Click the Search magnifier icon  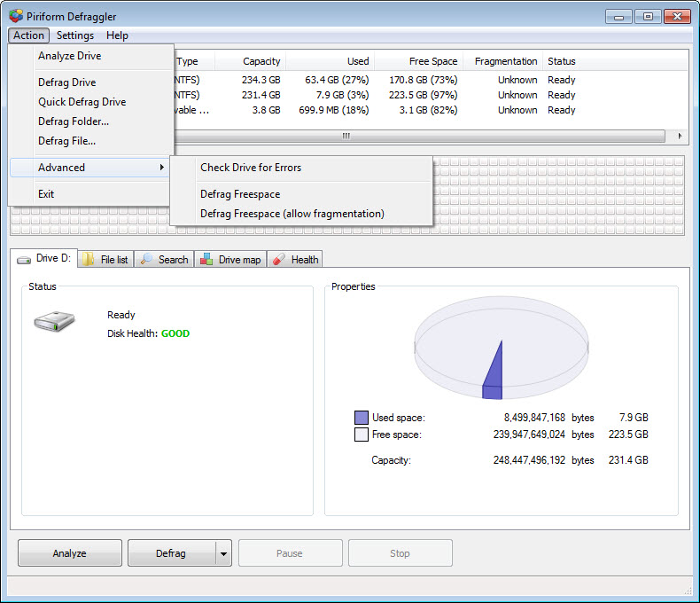(146, 259)
